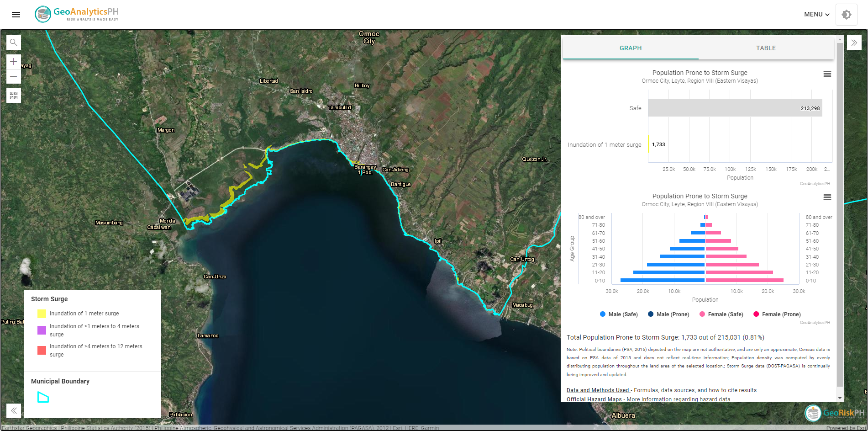Screen dimensions: 868x431
Task: Open the navigation drawer hamburger icon
Action: (x=16, y=14)
